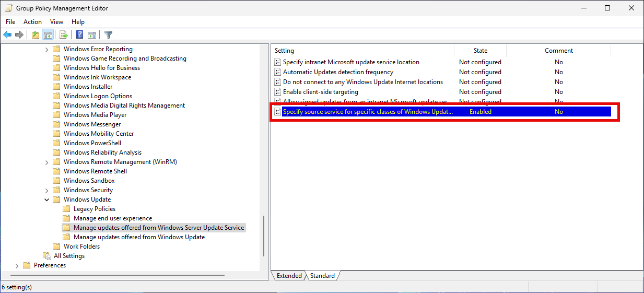
Task: Toggle Show/Hide Action Pane icon
Action: tap(92, 35)
